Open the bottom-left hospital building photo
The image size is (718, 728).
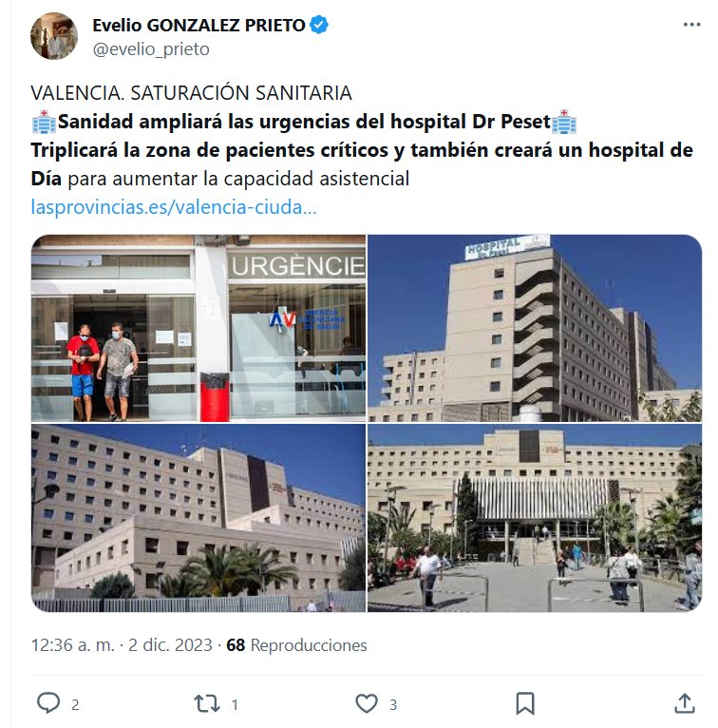click(198, 518)
